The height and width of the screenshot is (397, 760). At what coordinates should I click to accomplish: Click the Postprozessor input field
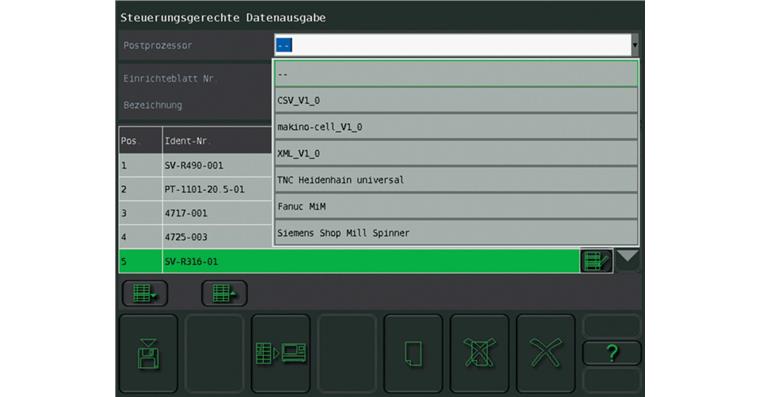click(x=453, y=46)
